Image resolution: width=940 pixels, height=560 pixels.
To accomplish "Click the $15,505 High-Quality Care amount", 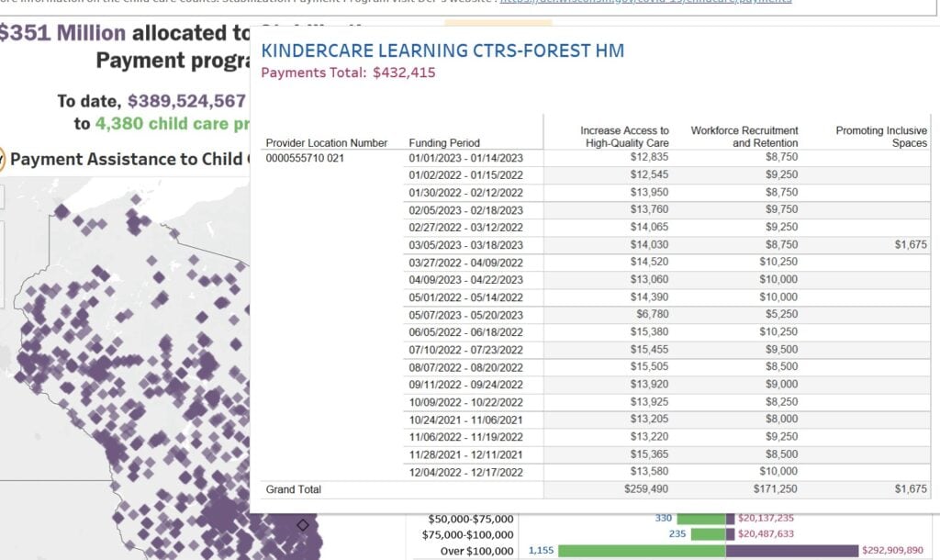I will pos(649,366).
